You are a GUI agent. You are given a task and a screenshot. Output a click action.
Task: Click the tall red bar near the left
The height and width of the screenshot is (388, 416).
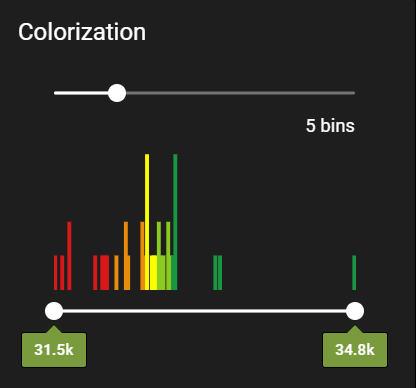point(69,256)
